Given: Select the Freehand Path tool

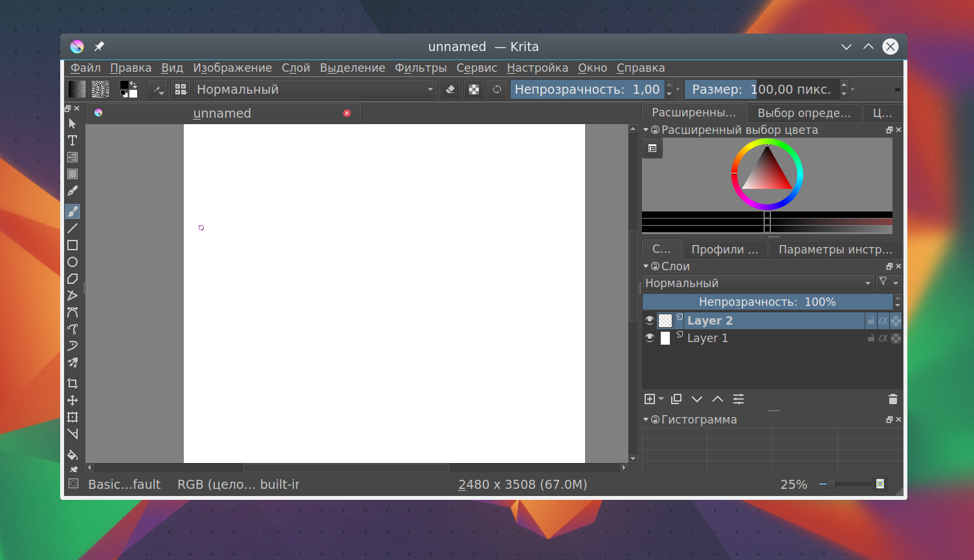Looking at the screenshot, I should tap(72, 329).
